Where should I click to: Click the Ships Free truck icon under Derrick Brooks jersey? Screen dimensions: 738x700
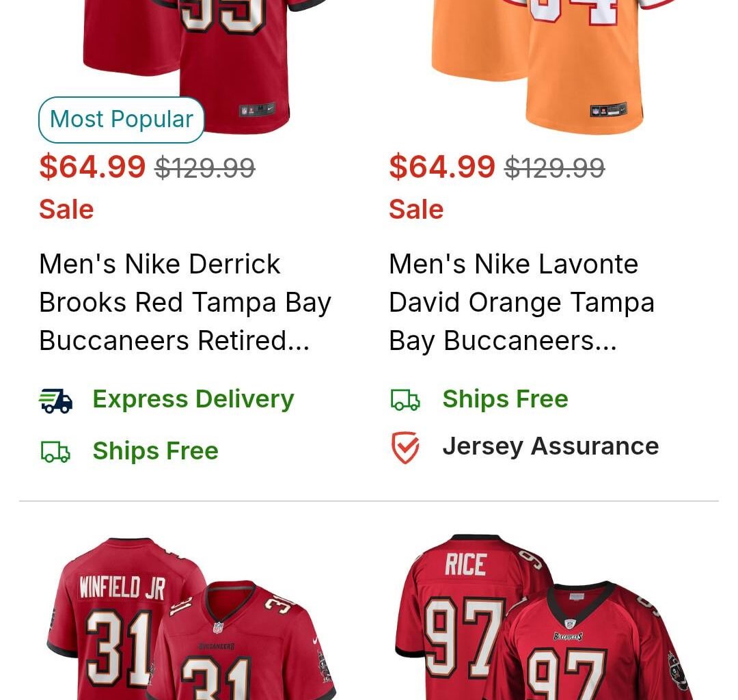point(56,451)
